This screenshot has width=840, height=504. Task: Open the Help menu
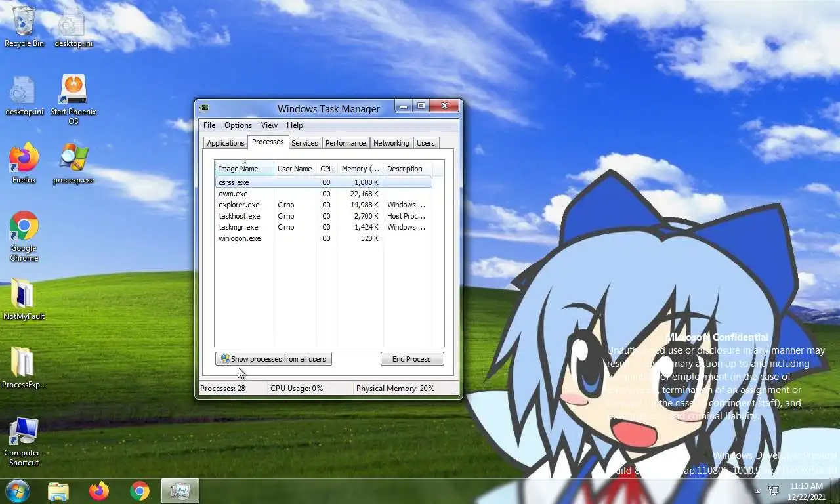click(x=295, y=125)
